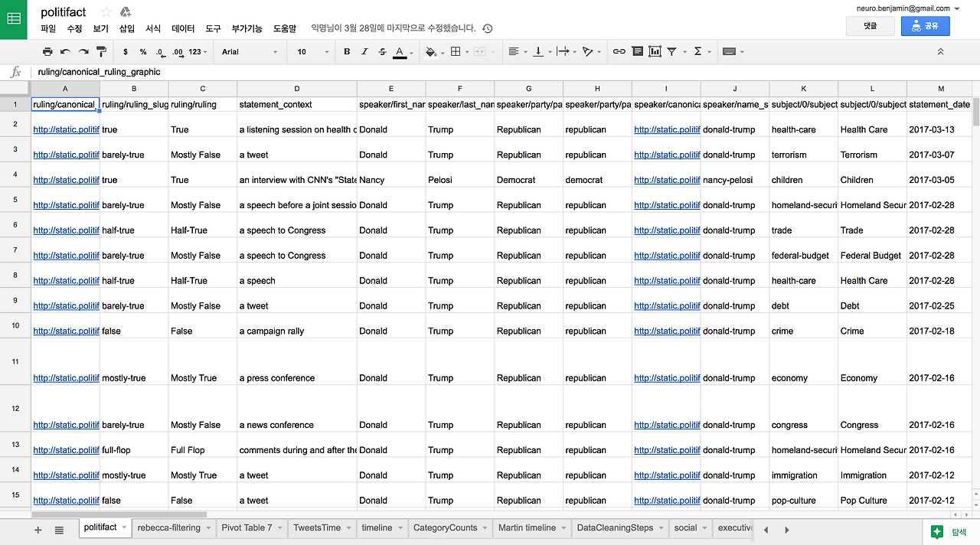This screenshot has height=545, width=980.
Task: Open cell borders options
Action: tap(459, 51)
